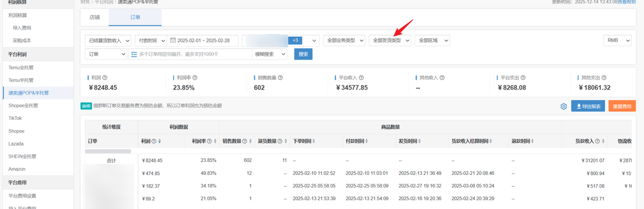Click the 搜索 button
This screenshot has height=209, width=644.
[x=303, y=54]
